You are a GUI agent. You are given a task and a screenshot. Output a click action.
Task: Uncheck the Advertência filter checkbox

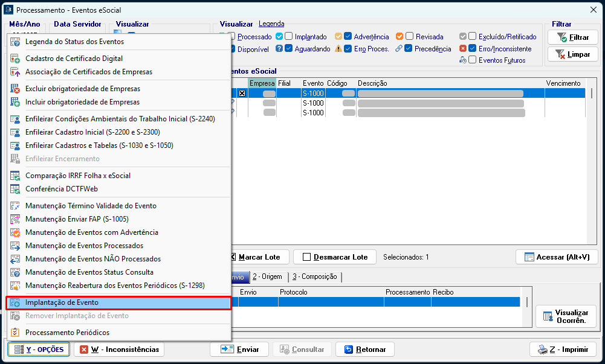coord(348,37)
